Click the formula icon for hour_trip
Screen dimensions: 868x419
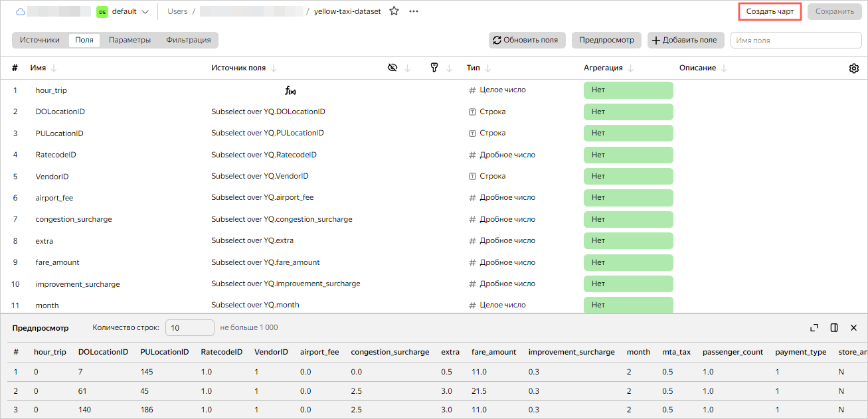click(290, 90)
